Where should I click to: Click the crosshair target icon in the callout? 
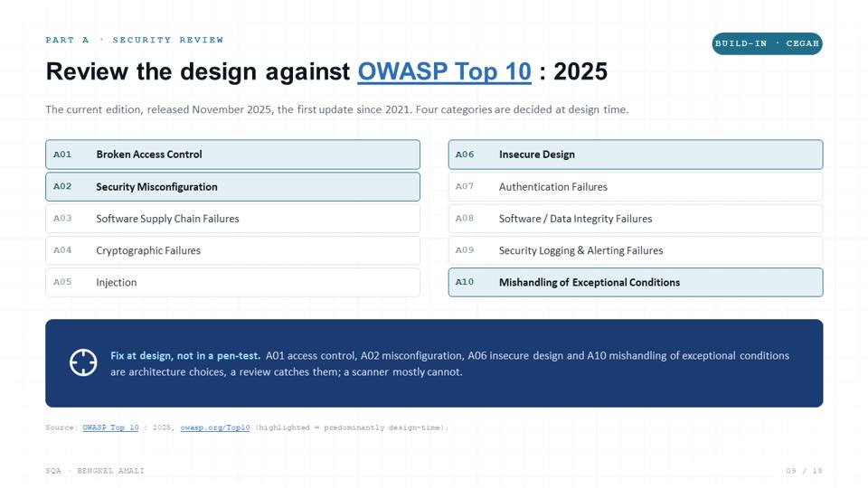click(x=83, y=363)
